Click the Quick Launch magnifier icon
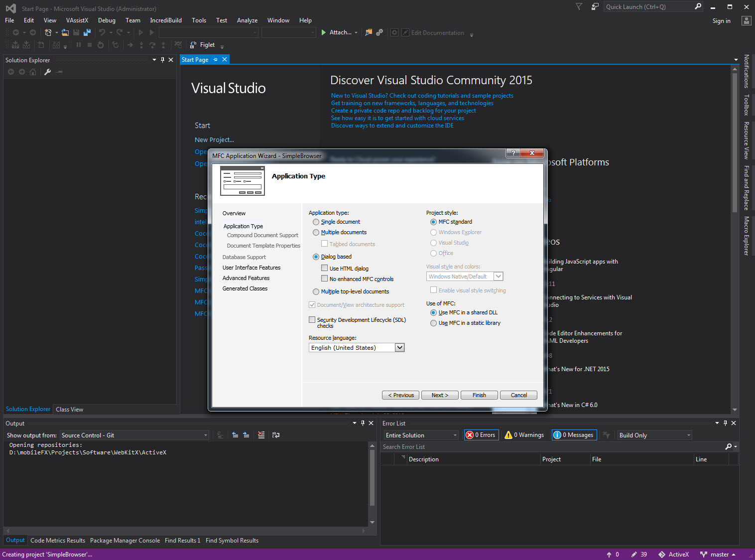The image size is (755, 560). (x=698, y=6)
